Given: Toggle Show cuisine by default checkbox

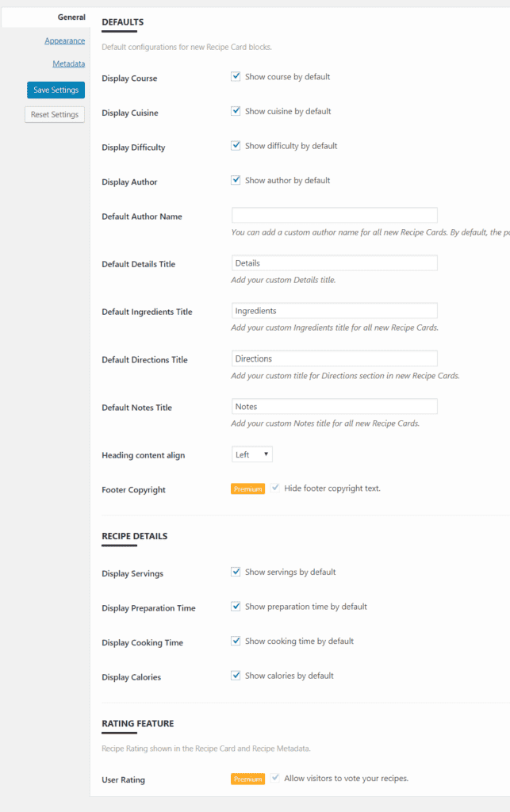Looking at the screenshot, I should pyautogui.click(x=236, y=111).
